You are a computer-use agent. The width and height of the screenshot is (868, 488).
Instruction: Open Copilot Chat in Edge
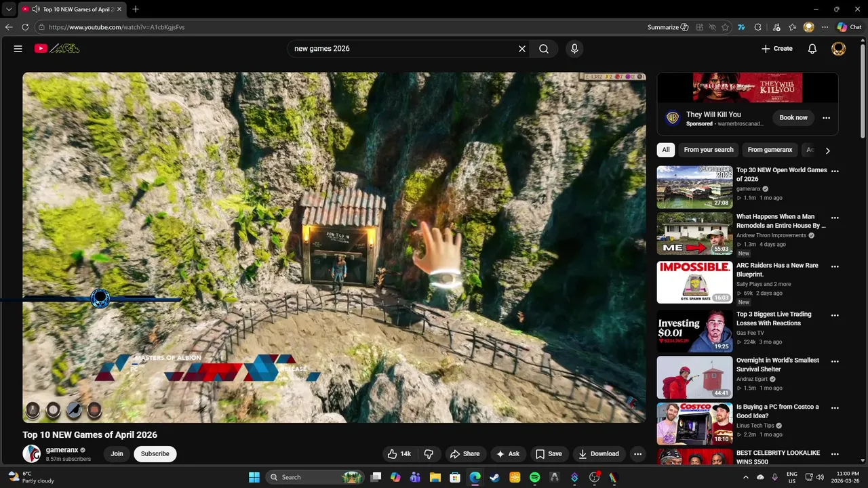(x=849, y=27)
